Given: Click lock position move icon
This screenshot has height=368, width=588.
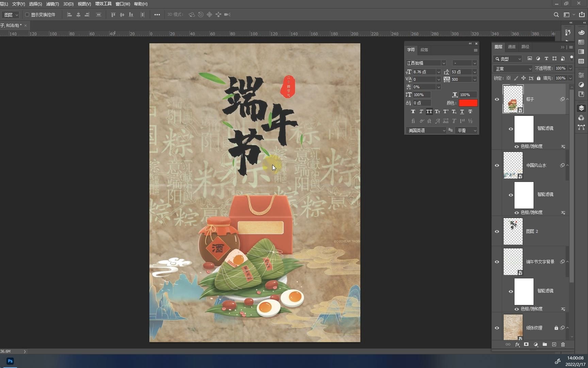Looking at the screenshot, I should tap(523, 78).
